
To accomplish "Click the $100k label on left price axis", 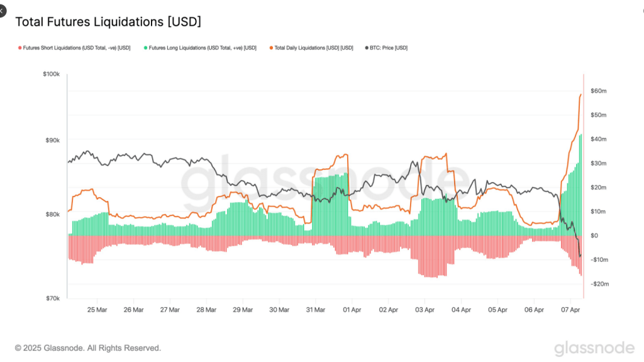I will coord(50,74).
